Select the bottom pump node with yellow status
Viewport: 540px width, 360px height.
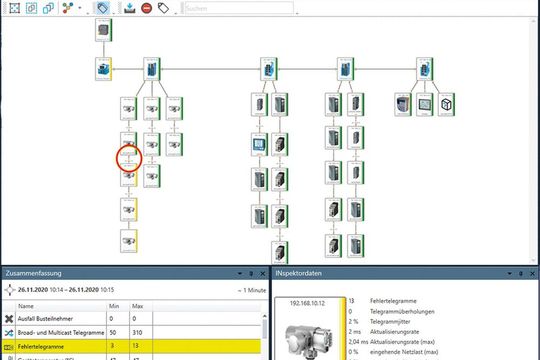pyautogui.click(x=129, y=241)
